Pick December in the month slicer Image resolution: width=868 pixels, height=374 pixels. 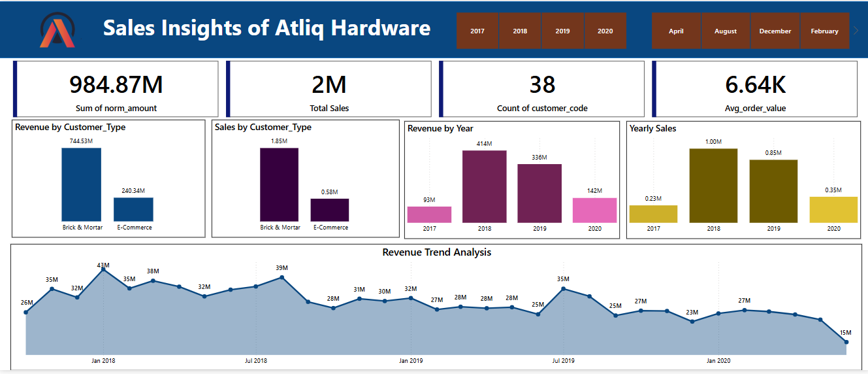775,31
